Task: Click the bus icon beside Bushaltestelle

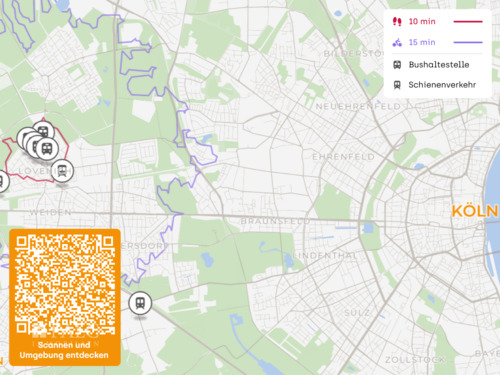Action: point(397,65)
